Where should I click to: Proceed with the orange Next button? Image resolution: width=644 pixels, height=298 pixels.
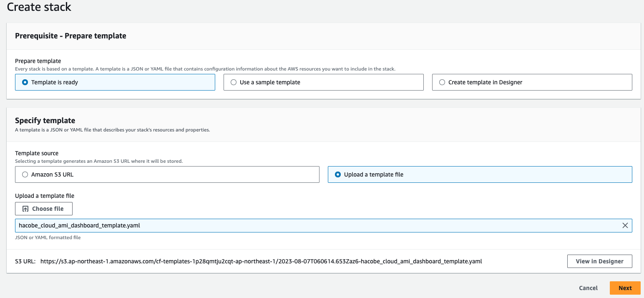point(625,288)
